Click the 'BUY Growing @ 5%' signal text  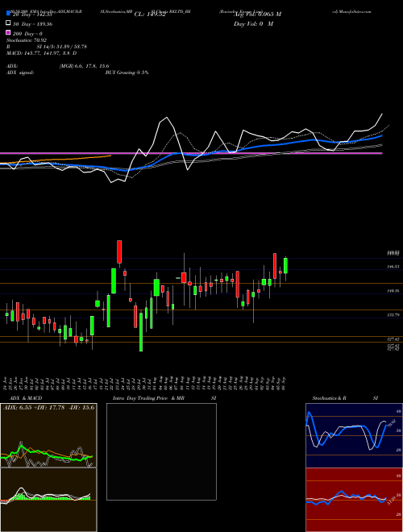(x=127, y=73)
